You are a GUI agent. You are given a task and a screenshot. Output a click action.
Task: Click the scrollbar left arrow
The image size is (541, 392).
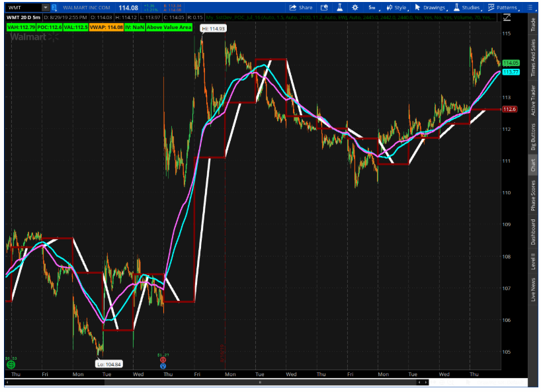coord(7,382)
